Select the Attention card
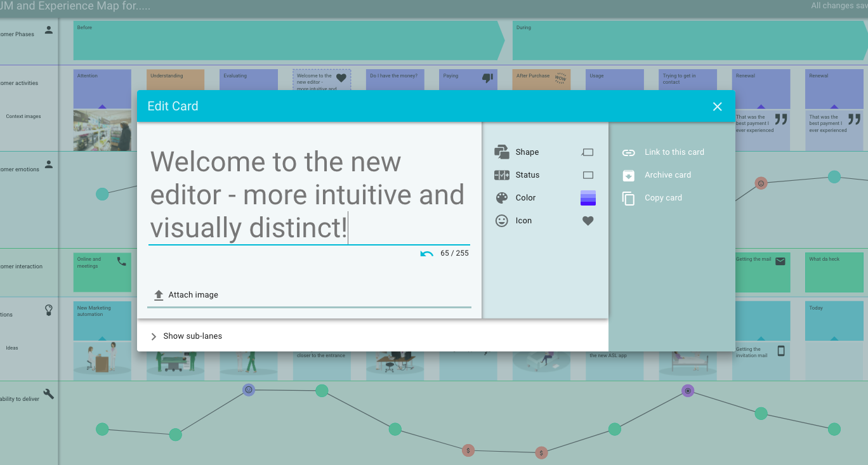 coord(102,89)
